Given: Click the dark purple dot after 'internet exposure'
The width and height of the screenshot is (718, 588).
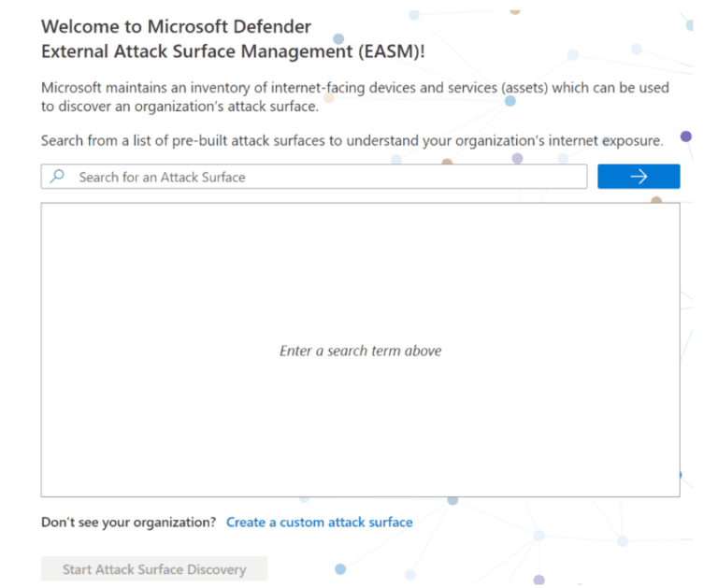Looking at the screenshot, I should click(x=685, y=136).
